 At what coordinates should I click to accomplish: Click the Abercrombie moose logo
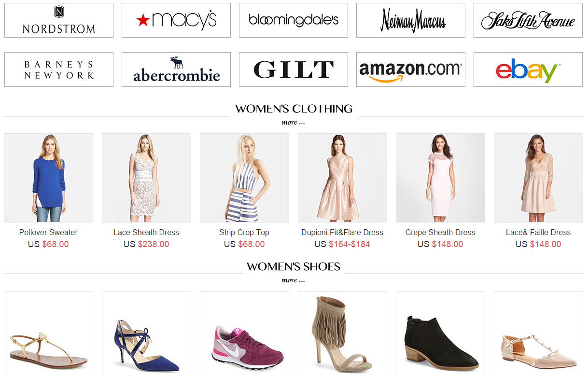click(x=176, y=70)
